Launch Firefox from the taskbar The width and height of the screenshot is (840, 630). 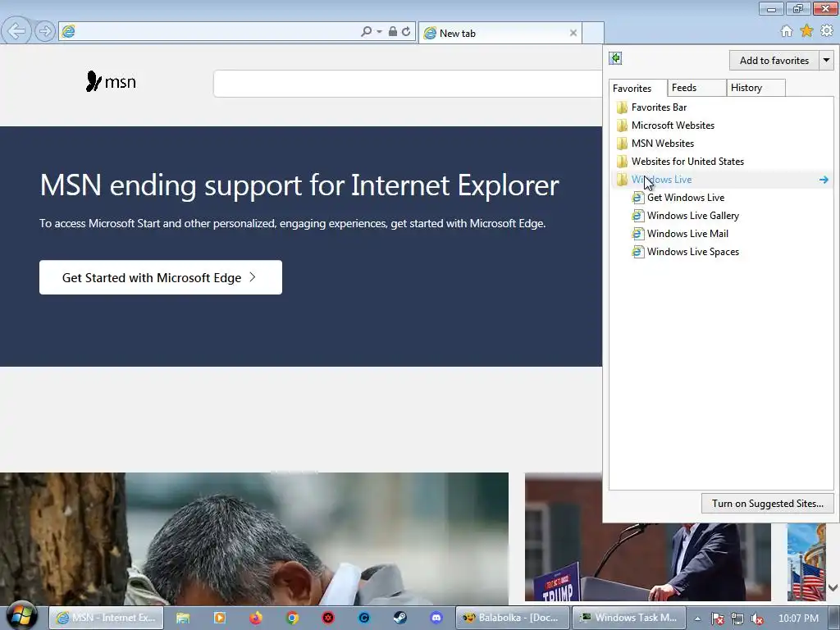tap(256, 619)
